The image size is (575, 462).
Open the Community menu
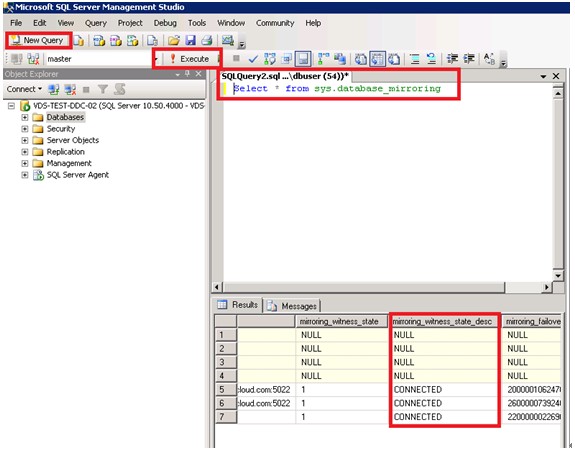(275, 23)
